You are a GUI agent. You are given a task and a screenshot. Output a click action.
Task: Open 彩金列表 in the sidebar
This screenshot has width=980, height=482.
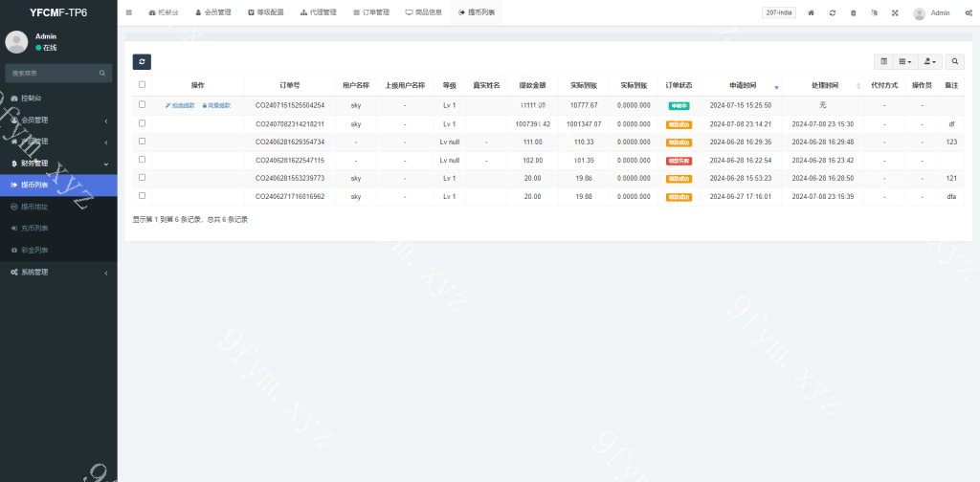pyautogui.click(x=58, y=251)
